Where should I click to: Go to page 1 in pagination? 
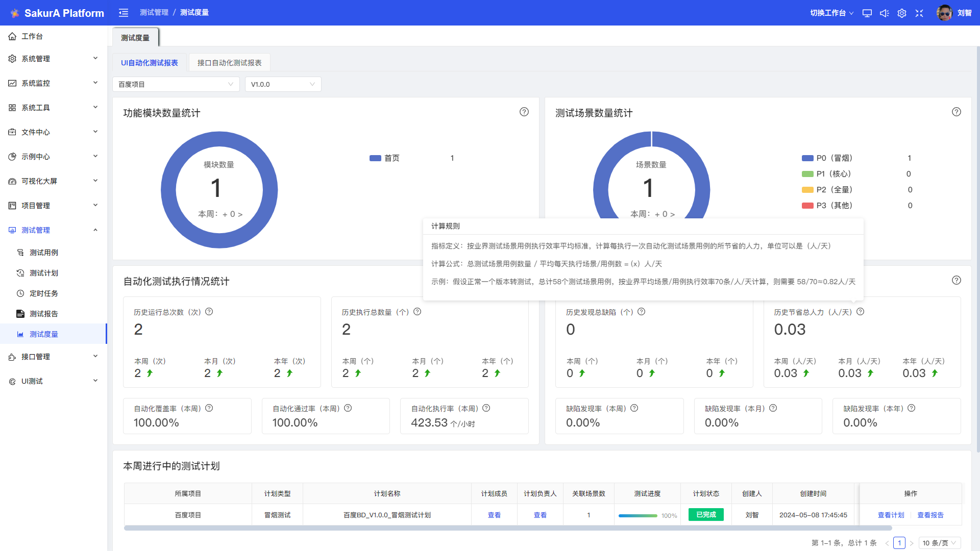click(x=899, y=543)
